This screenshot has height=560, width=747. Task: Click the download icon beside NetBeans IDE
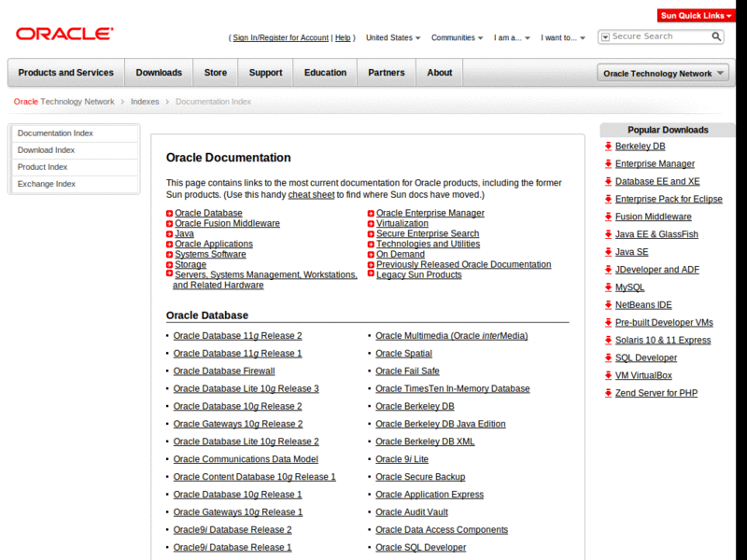[x=609, y=305]
